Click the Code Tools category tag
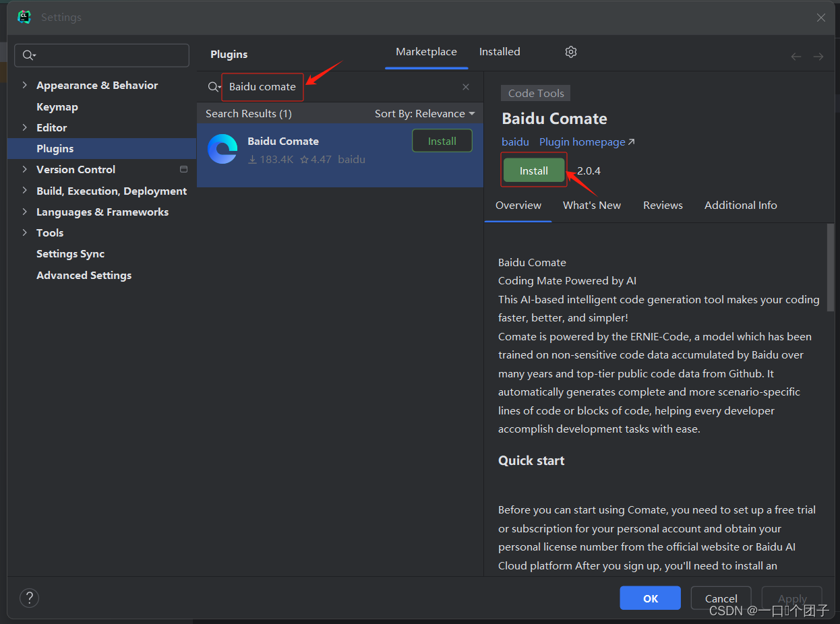840x624 pixels. tap(536, 94)
